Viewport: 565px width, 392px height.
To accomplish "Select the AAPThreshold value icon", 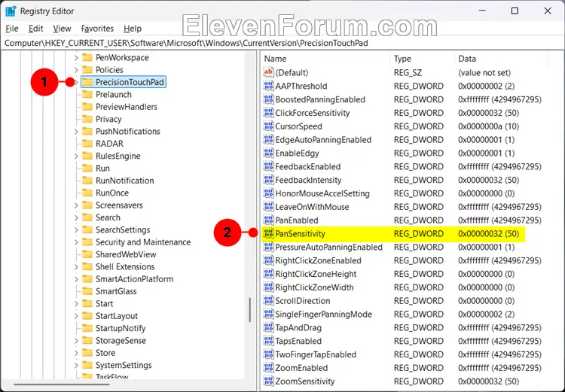I will click(268, 86).
